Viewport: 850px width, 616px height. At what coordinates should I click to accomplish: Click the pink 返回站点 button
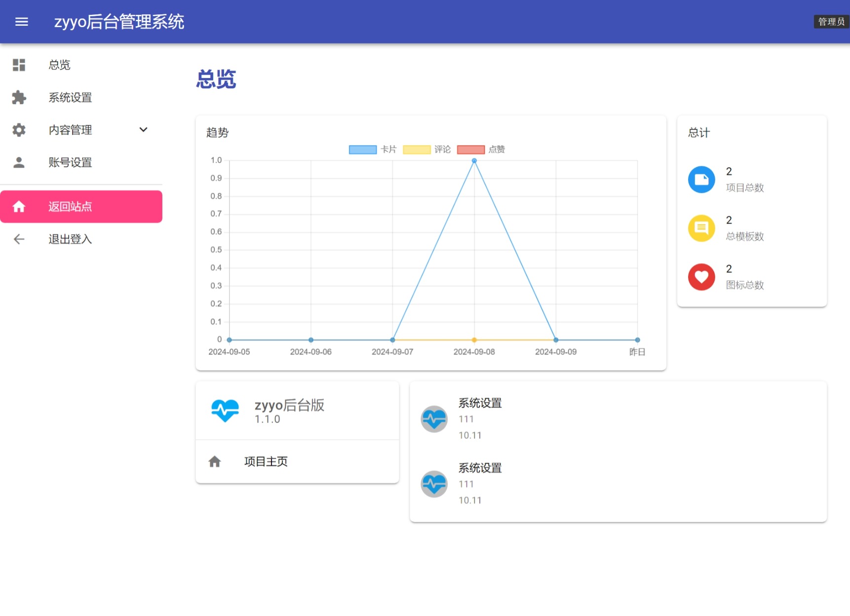81,206
